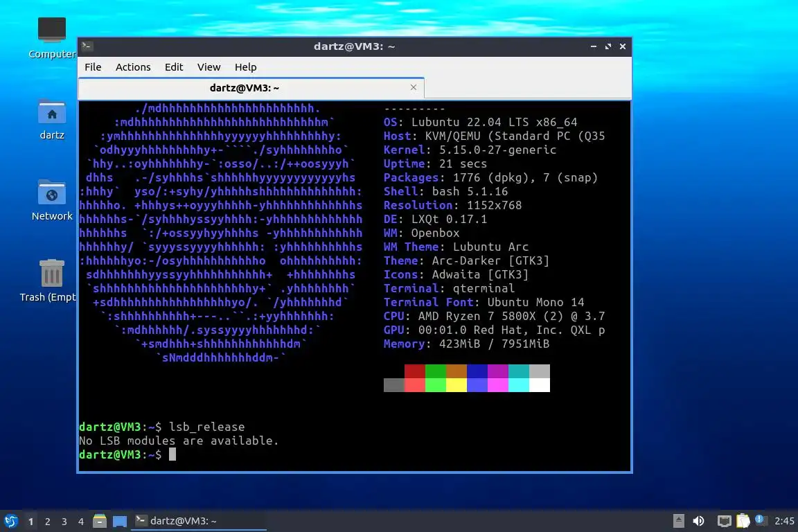Click the Uptime: 21 secs line

point(435,164)
